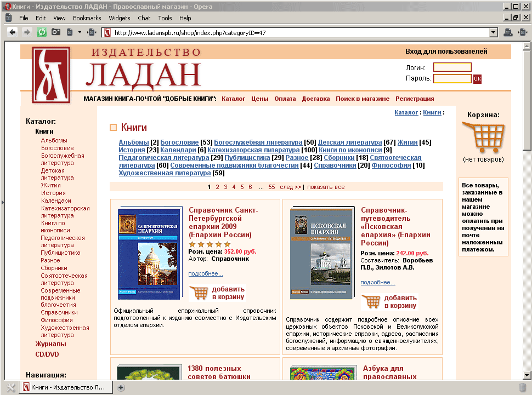Open Справочники [20] category link
The height and width of the screenshot is (395, 532).
(x=335, y=165)
